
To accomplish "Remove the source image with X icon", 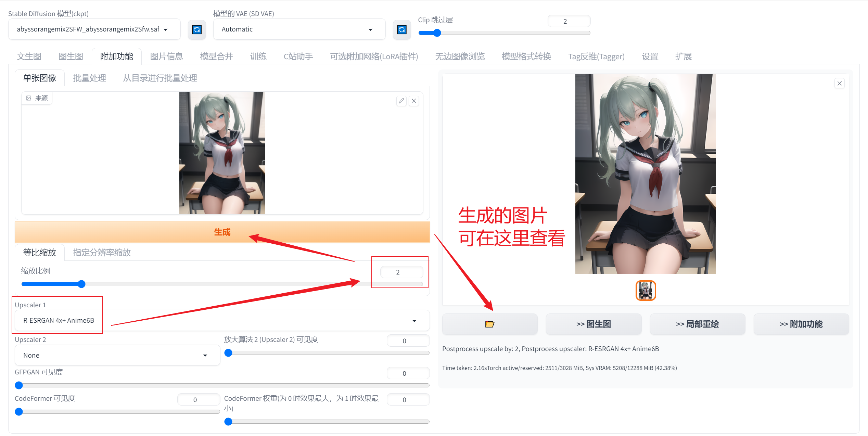I will click(414, 101).
